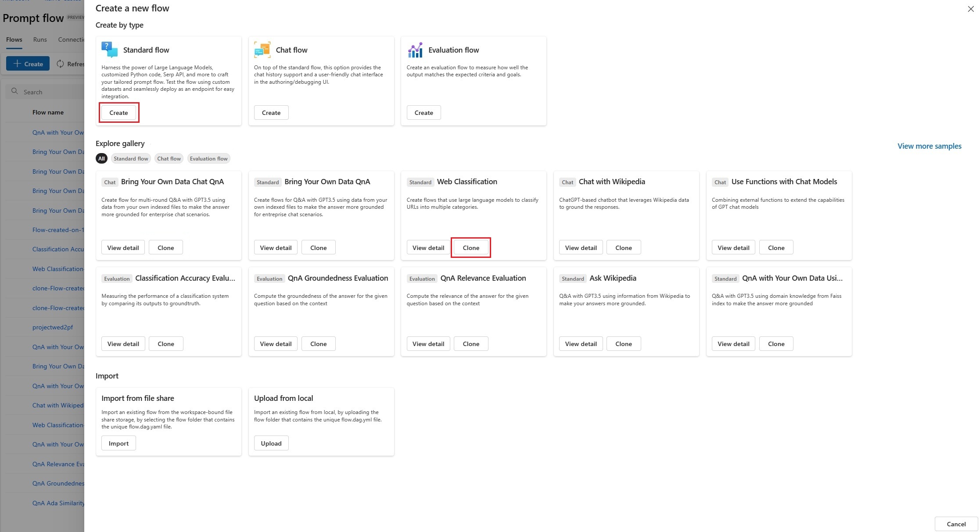This screenshot has width=980, height=532.
Task: View detail of Chat with Wikipedia
Action: (581, 248)
